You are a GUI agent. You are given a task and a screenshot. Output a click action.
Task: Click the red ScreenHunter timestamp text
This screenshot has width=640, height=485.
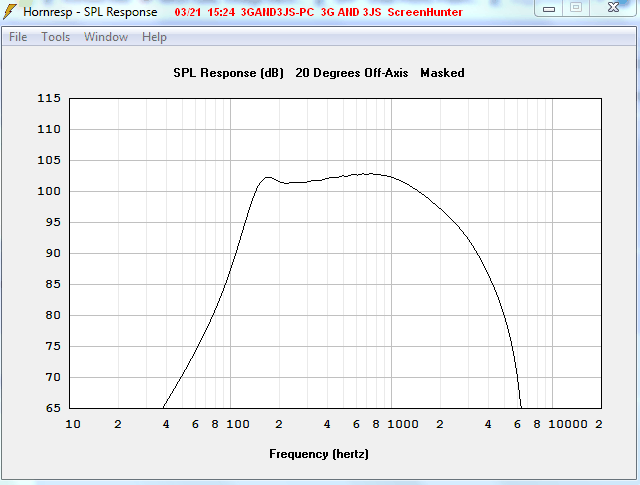click(x=318, y=12)
